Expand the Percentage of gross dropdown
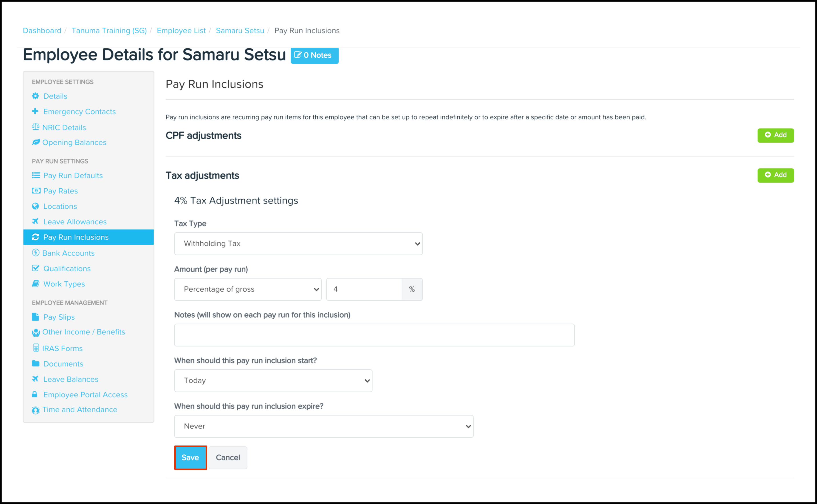 [x=248, y=289]
